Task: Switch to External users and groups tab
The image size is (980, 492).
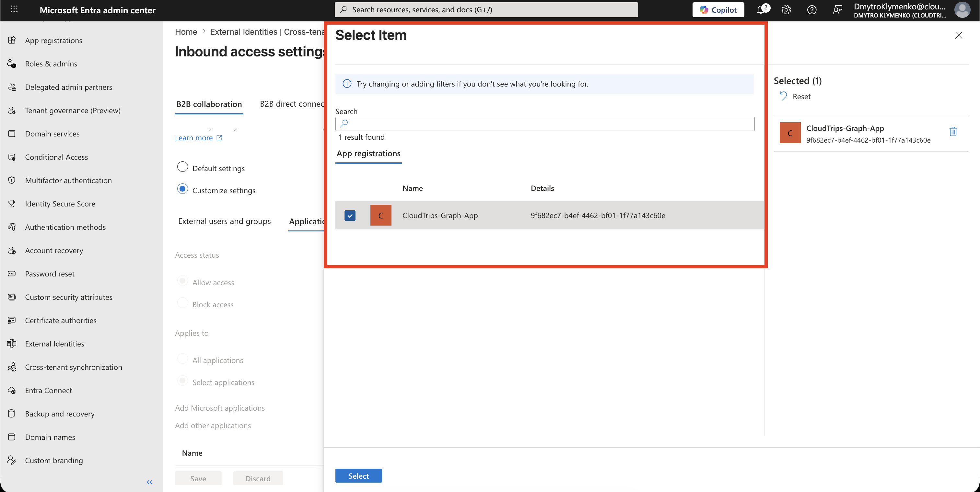Action: [x=225, y=221]
